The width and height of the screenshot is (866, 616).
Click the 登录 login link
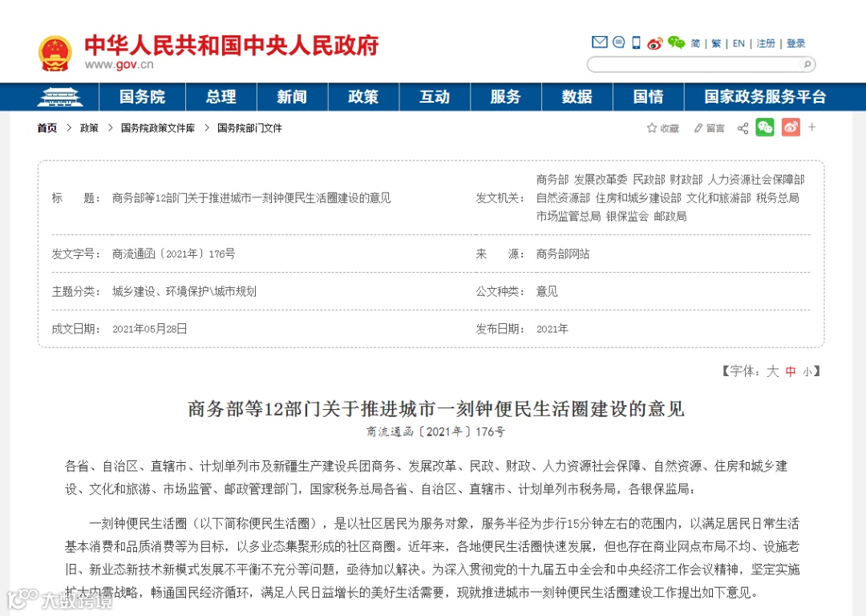click(x=796, y=43)
